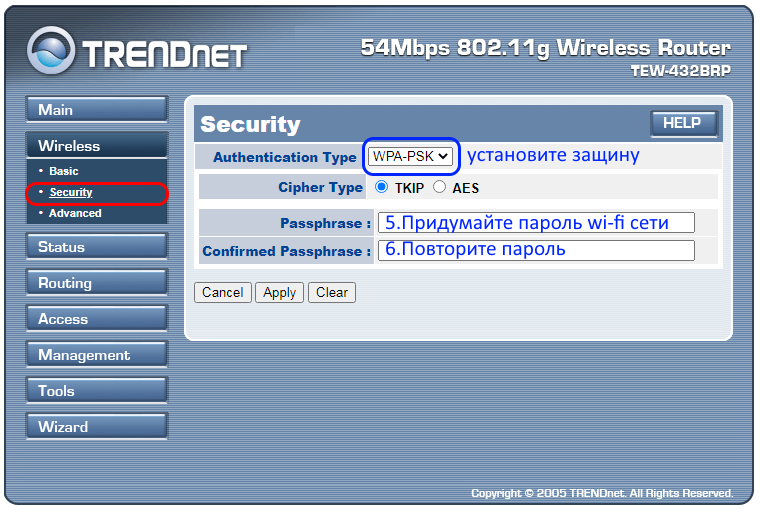760x512 pixels.
Task: Open the Advanced wireless settings link
Action: (75, 213)
